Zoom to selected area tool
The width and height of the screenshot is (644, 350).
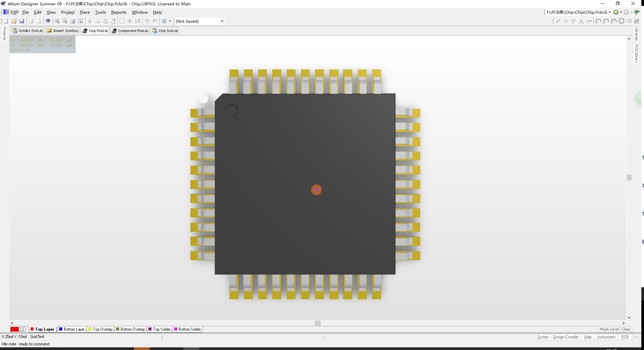[80, 21]
